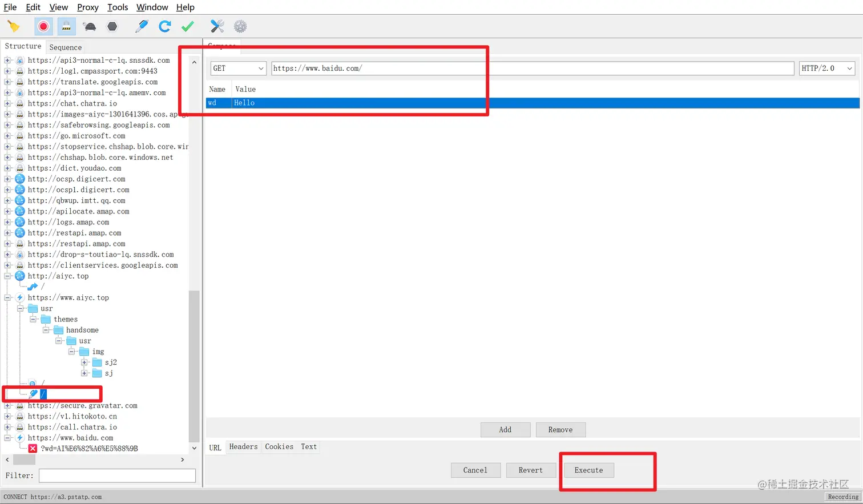The height and width of the screenshot is (504, 863).
Task: Click the Compose pen icon
Action: [142, 26]
